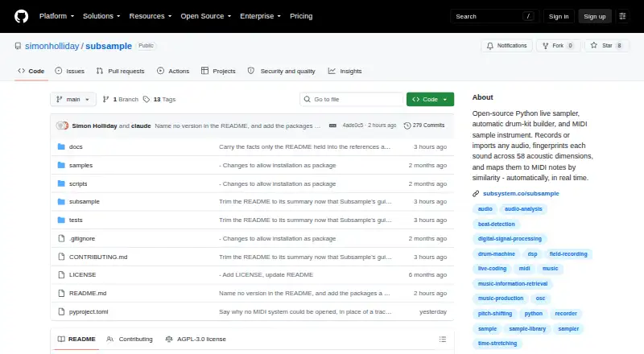Open the simonholliday profile link
This screenshot has height=354, width=644.
click(x=52, y=46)
